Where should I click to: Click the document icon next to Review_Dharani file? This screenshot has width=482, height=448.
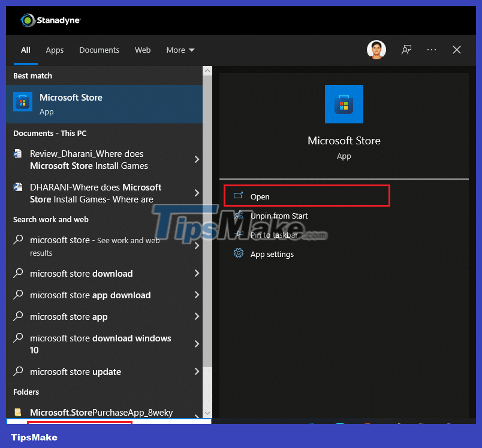[x=17, y=154]
